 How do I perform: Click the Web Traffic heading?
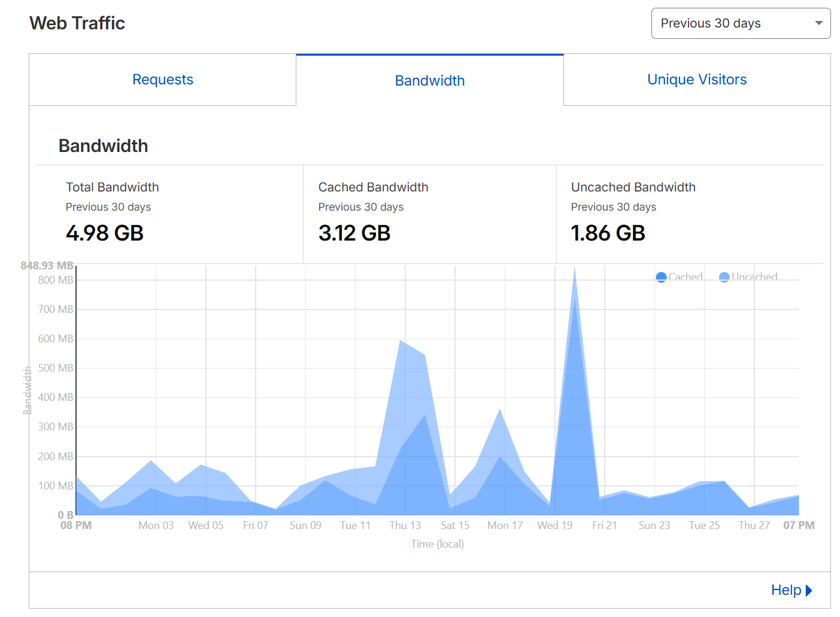pyautogui.click(x=77, y=23)
